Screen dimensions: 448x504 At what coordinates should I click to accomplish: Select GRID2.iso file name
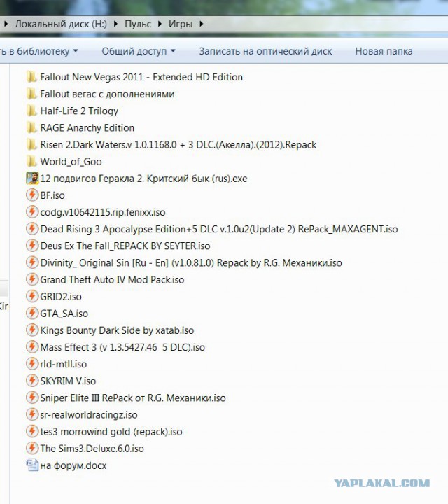pos(61,296)
